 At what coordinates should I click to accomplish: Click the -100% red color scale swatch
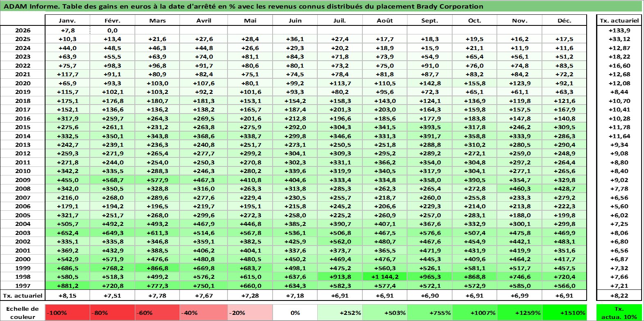(67, 312)
